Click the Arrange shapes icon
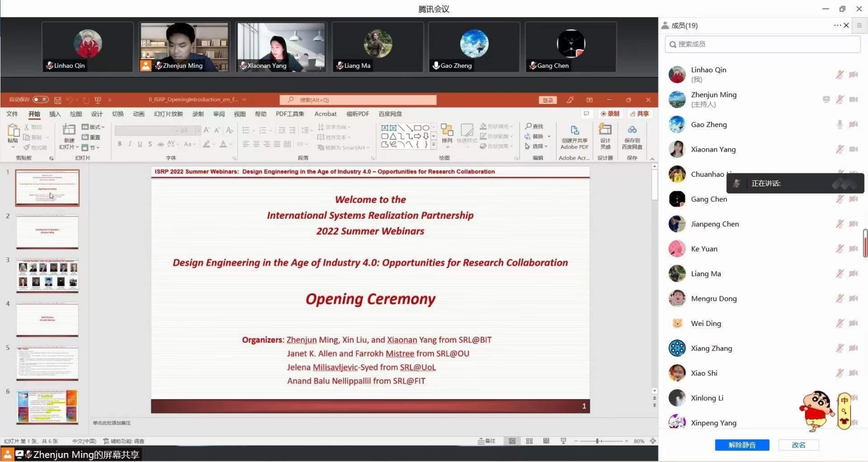Screen dimensions: 868x462 [x=447, y=132]
